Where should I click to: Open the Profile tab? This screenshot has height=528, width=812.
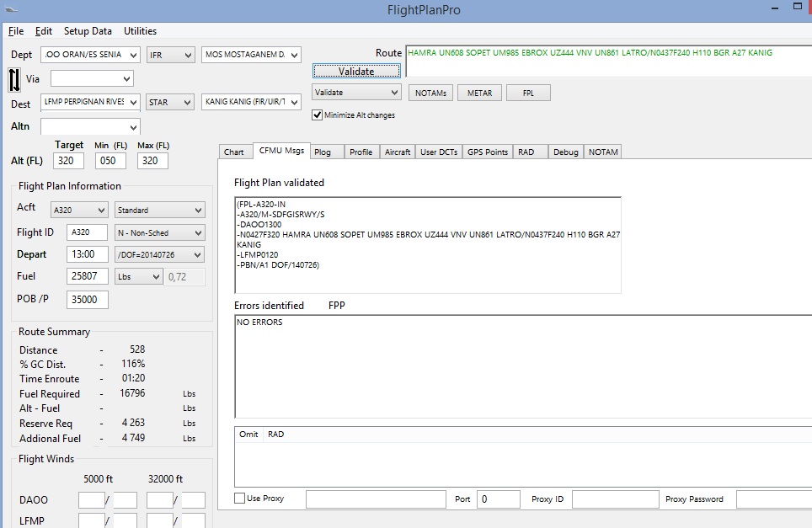pyautogui.click(x=361, y=152)
